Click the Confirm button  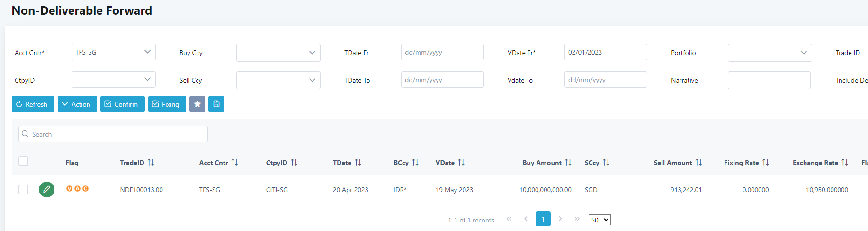(122, 104)
